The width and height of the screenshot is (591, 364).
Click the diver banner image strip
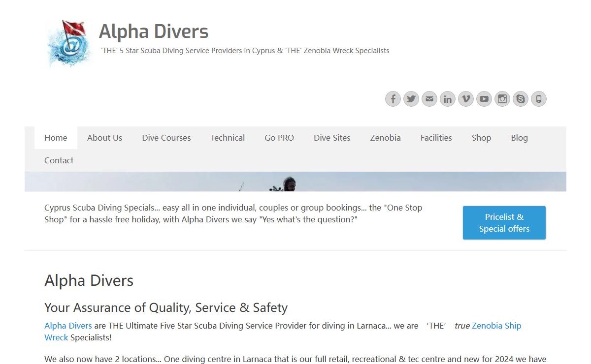point(295,182)
